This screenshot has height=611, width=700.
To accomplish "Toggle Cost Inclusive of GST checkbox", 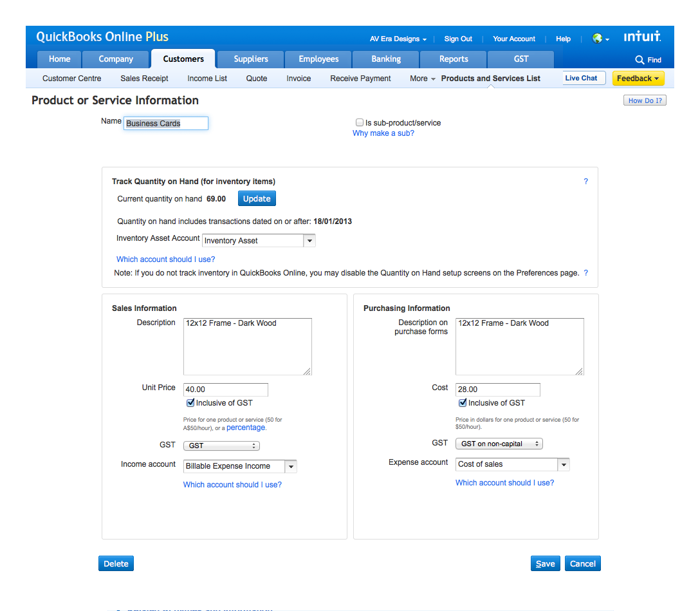I will tap(463, 403).
